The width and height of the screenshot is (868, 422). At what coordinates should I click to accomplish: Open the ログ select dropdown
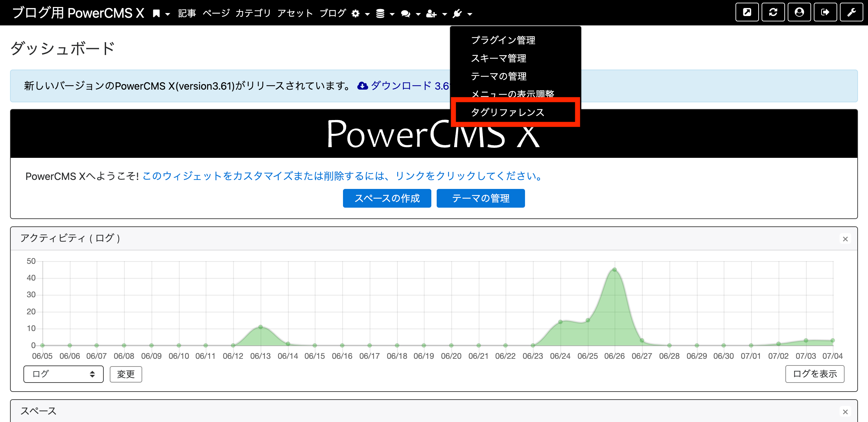click(x=63, y=374)
